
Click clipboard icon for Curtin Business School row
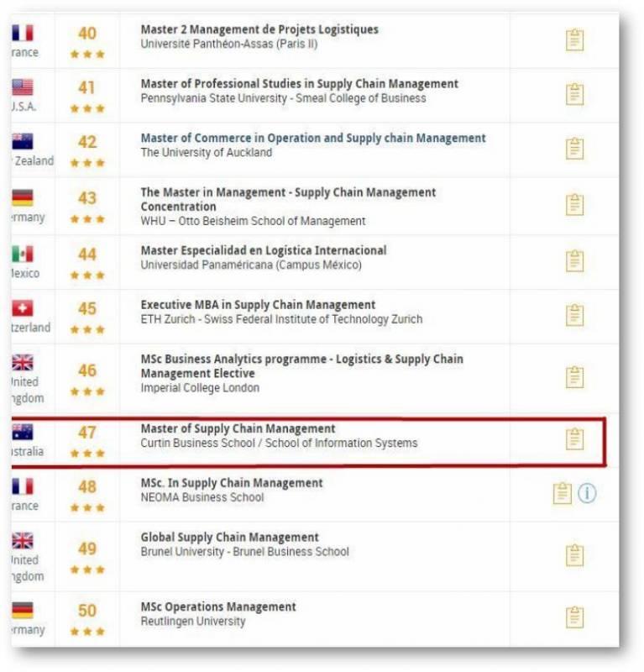[x=574, y=438]
